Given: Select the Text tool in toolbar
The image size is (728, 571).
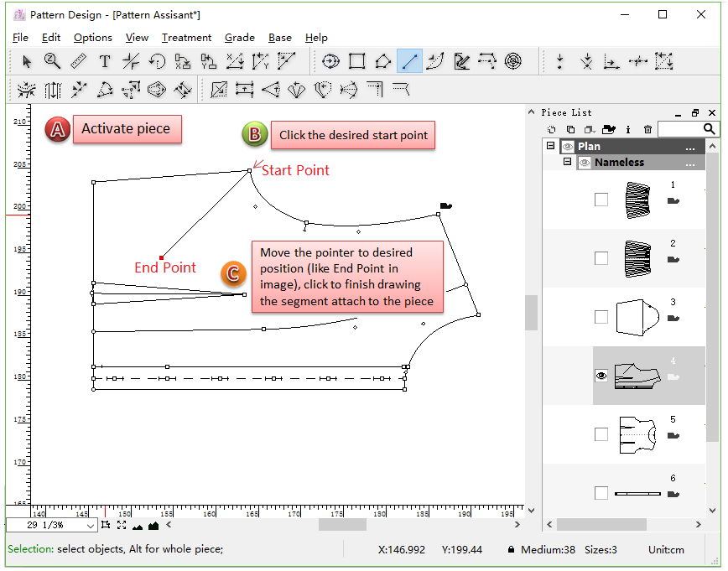Looking at the screenshot, I should [104, 61].
